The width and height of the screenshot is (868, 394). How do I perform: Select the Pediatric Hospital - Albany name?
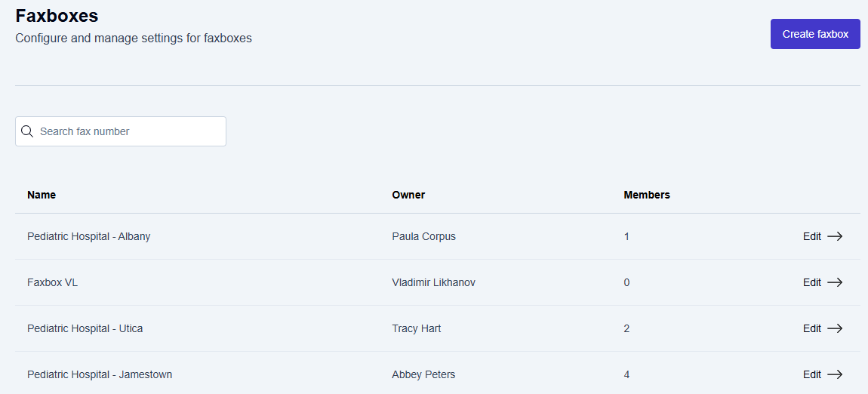click(x=88, y=236)
